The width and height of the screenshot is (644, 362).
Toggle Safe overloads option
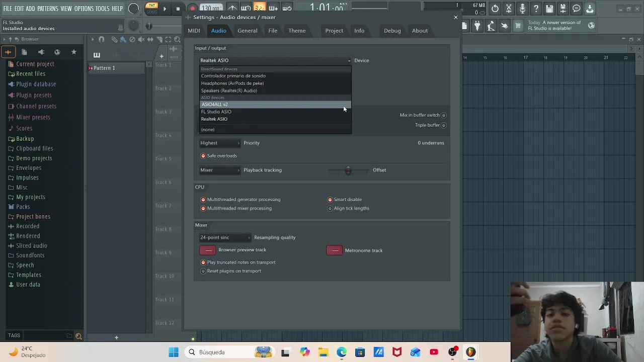tap(203, 156)
